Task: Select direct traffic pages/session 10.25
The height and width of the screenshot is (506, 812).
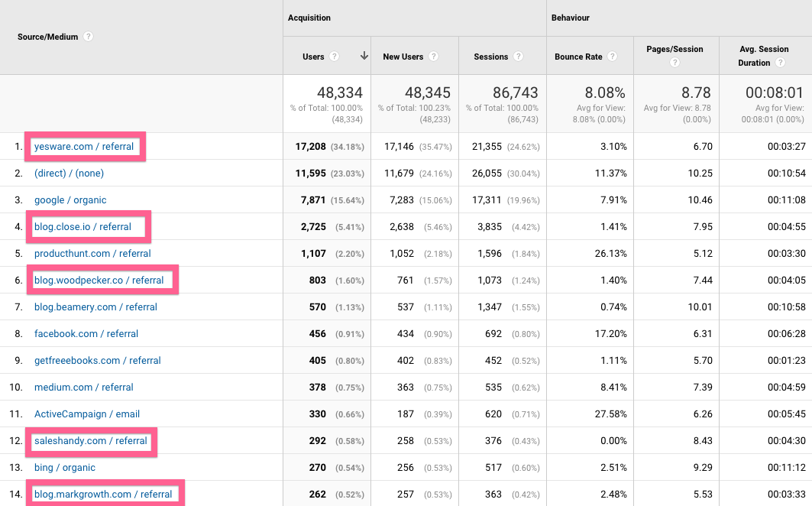Action: coord(700,174)
